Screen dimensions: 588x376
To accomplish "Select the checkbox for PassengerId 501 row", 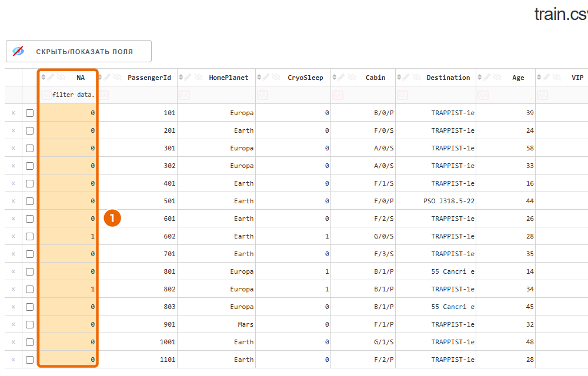I will [29, 201].
